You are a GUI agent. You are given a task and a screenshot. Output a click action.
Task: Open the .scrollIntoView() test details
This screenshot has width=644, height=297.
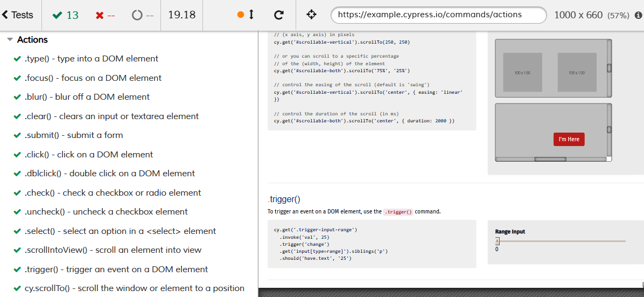point(113,250)
